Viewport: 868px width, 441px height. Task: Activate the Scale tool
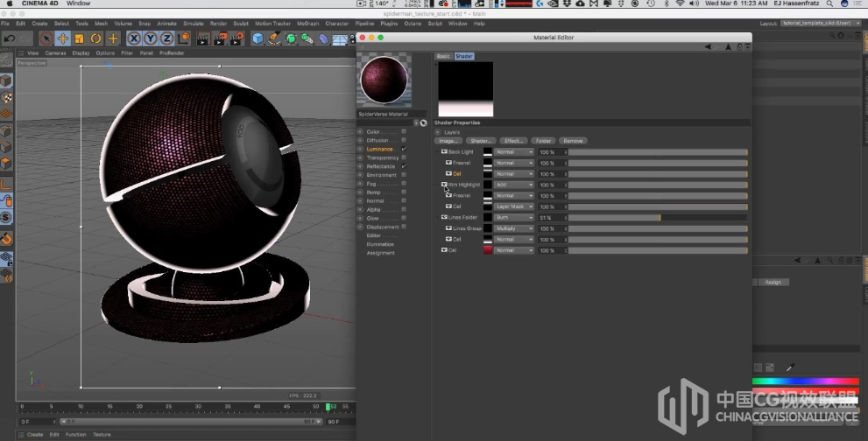79,38
